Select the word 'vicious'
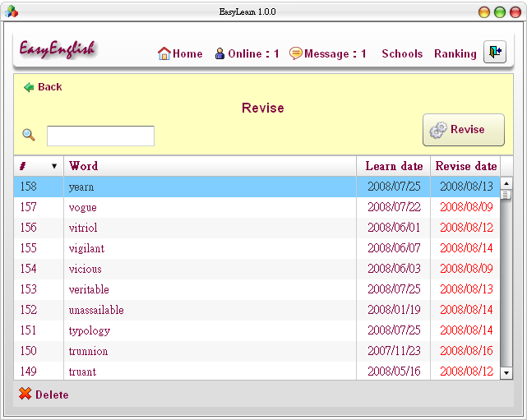The height and width of the screenshot is (420, 527). [85, 269]
